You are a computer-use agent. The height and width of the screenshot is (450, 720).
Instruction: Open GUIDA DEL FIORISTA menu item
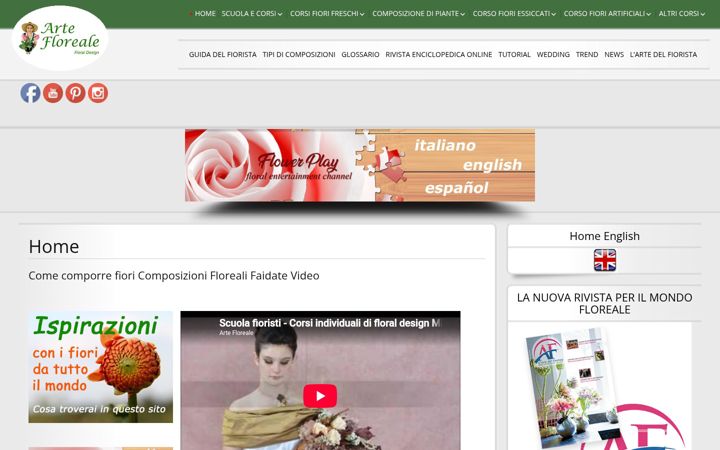(223, 54)
